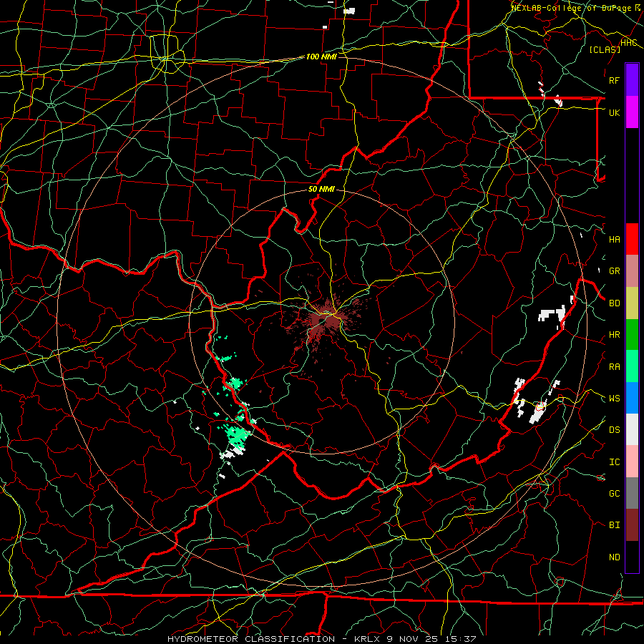Click the HYDROMETEOR CLASSIFICATION title text
644x644 pixels.
tap(251, 639)
